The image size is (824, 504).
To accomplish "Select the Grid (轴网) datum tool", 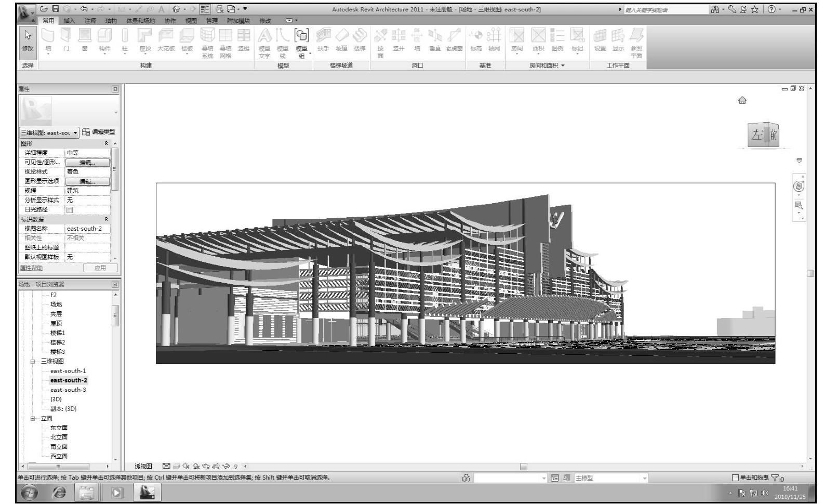I will 494,41.
